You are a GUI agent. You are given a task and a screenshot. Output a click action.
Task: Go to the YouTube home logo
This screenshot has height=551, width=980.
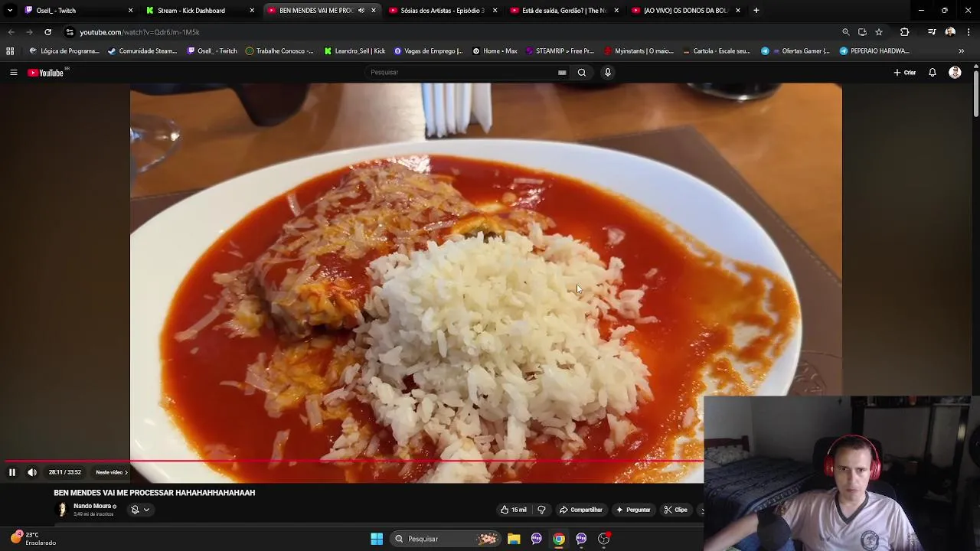tap(45, 73)
